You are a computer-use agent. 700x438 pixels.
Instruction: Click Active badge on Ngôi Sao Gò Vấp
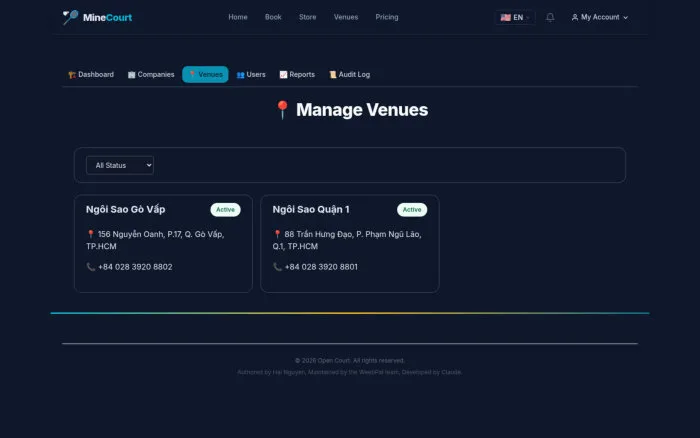[225, 210]
